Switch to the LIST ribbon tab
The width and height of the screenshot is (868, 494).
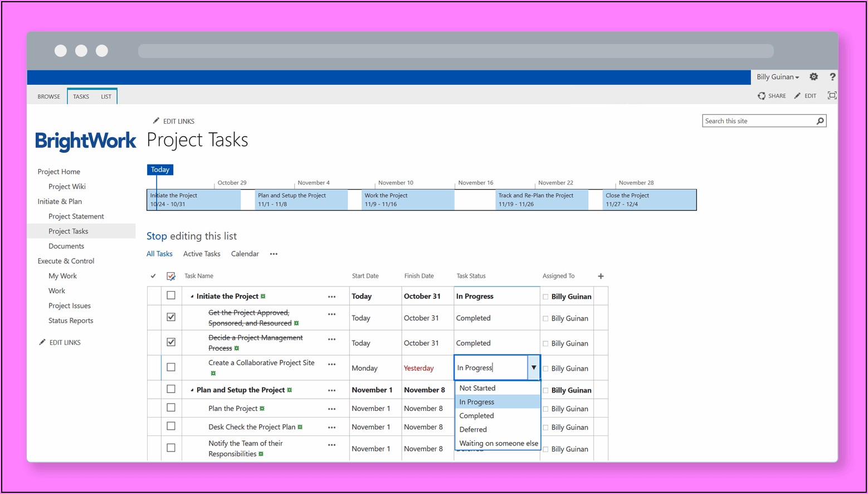coord(106,96)
